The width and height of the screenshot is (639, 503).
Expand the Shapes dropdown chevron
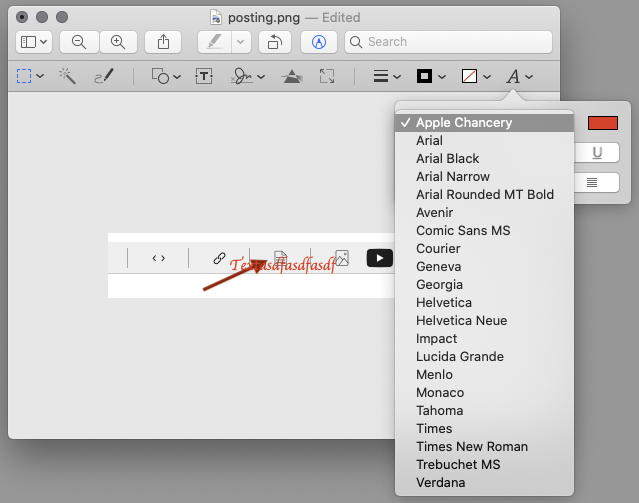(177, 77)
